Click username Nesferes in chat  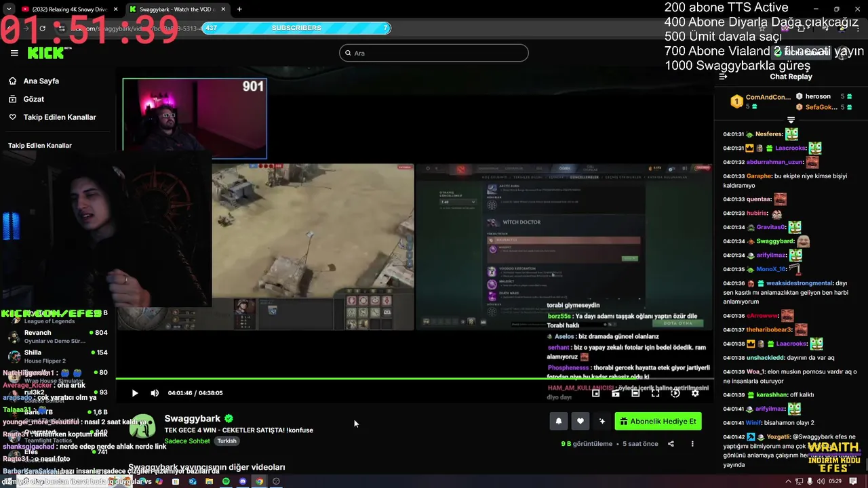[769, 134]
